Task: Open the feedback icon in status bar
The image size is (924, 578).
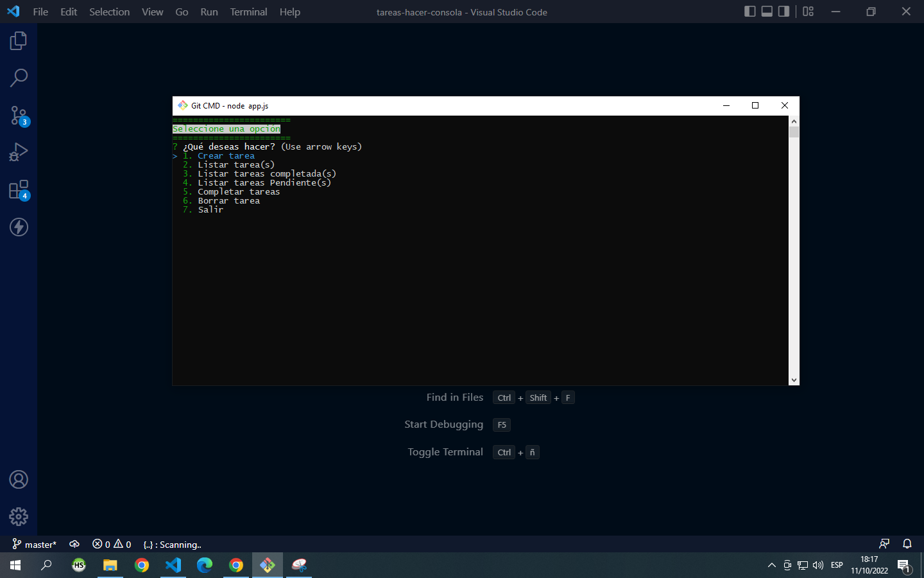Action: pyautogui.click(x=884, y=544)
